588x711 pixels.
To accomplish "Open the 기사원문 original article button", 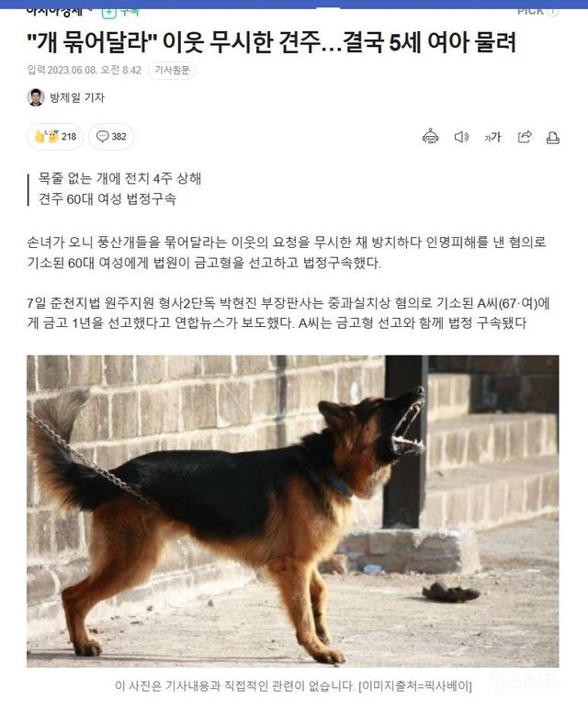I will 172,71.
